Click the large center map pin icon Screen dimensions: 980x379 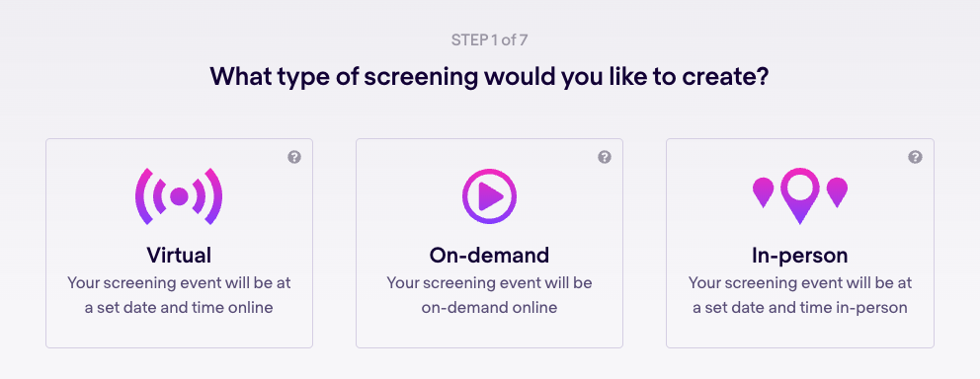800,195
